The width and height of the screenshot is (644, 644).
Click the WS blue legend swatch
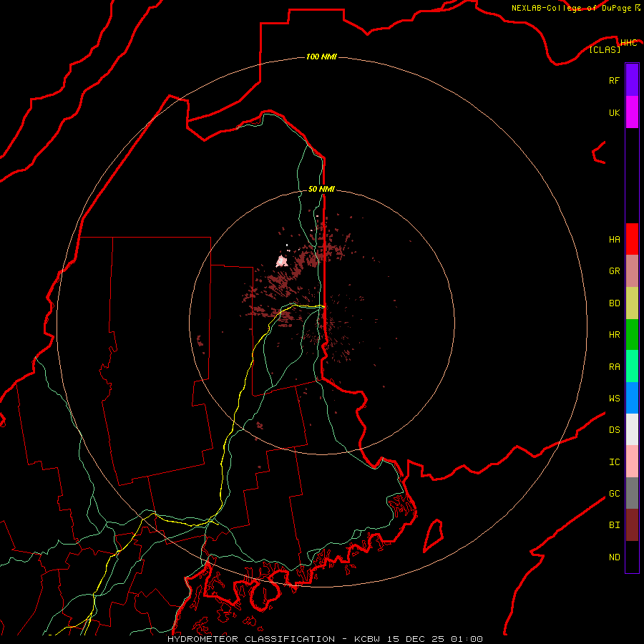(632, 398)
